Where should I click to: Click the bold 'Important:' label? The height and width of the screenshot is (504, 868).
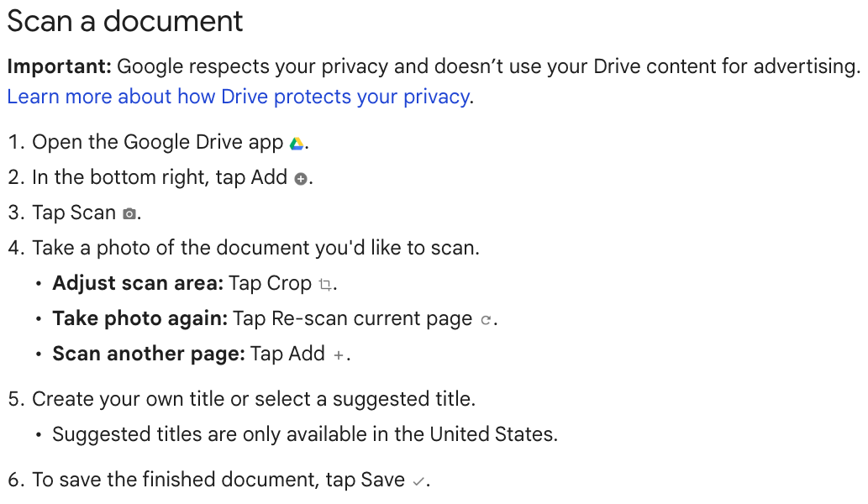tap(59, 66)
